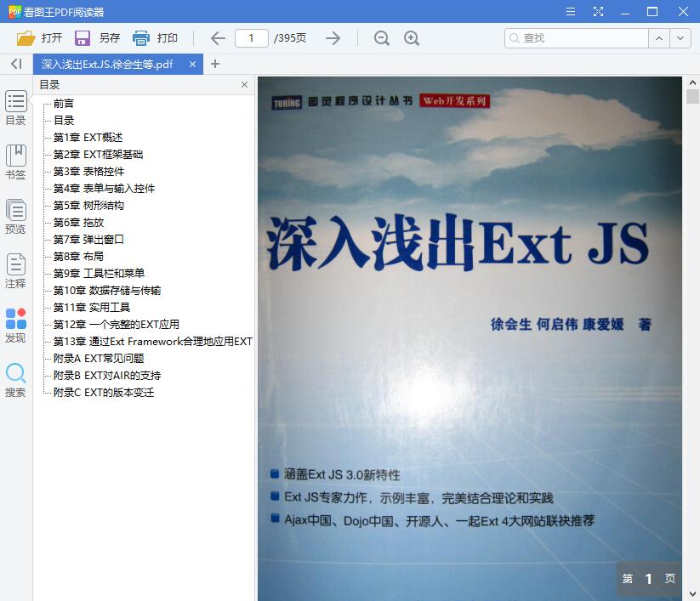This screenshot has width=700, height=601.
Task: Select 第7章 弹出窗口 in outline
Action: pos(88,240)
